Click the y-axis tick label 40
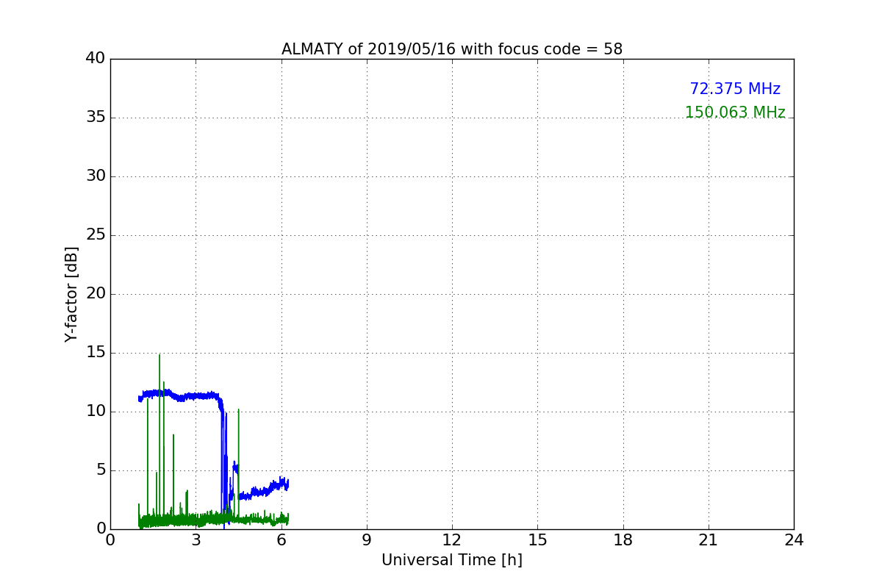 (96, 59)
